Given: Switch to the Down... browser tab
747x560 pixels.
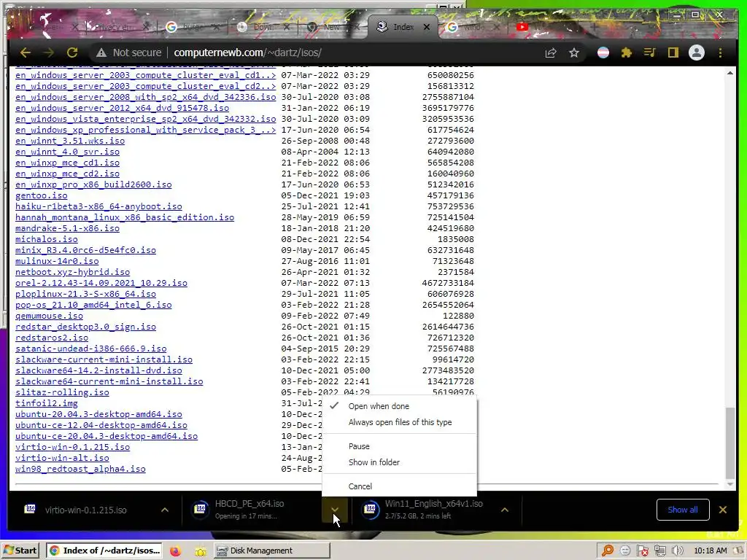Looking at the screenshot, I should 263,27.
